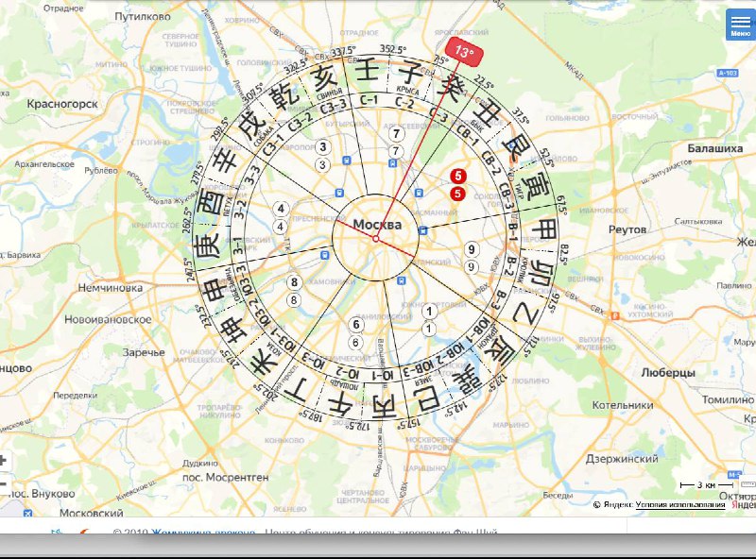Viewport: 756px width, 559px height.
Task: Click metro icon right of Москва label
Action: 422,230
